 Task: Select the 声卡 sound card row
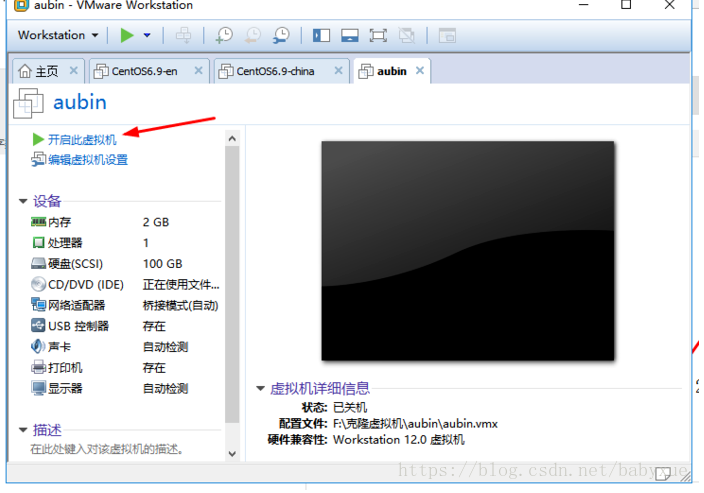point(125,347)
